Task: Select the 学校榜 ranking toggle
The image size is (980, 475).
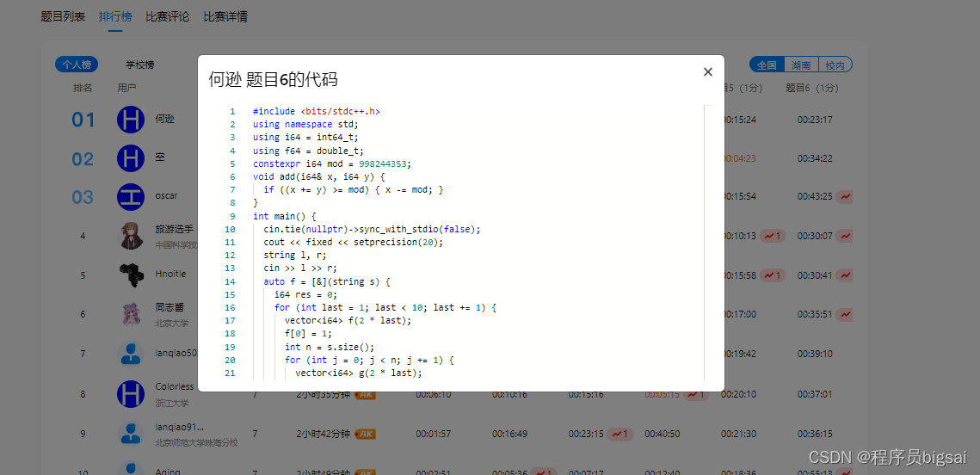Action: 140,65
